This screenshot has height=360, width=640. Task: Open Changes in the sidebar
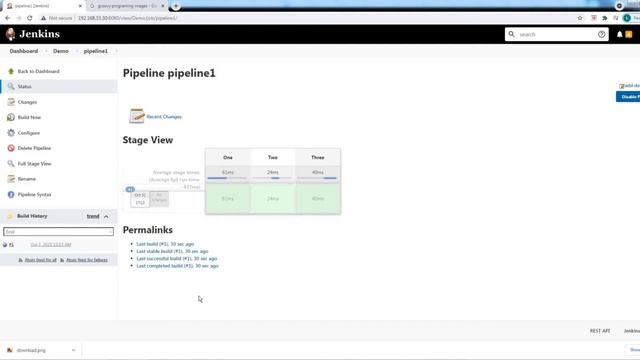tap(27, 102)
